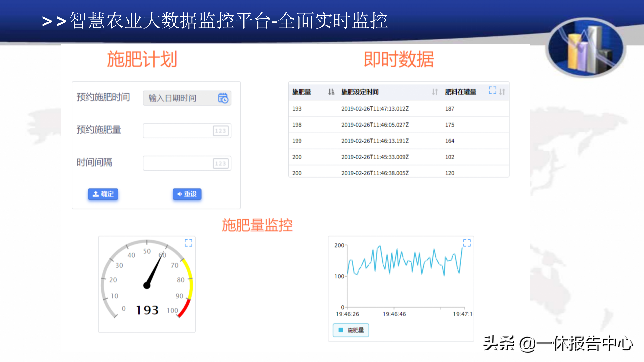Click fullscreen icon in data table header
The width and height of the screenshot is (644, 362).
click(x=492, y=90)
